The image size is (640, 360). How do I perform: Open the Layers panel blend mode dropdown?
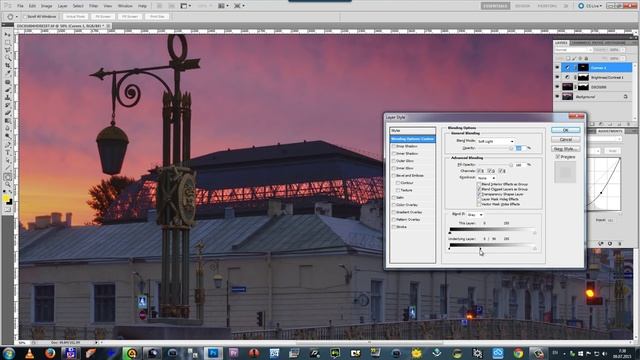point(574,50)
